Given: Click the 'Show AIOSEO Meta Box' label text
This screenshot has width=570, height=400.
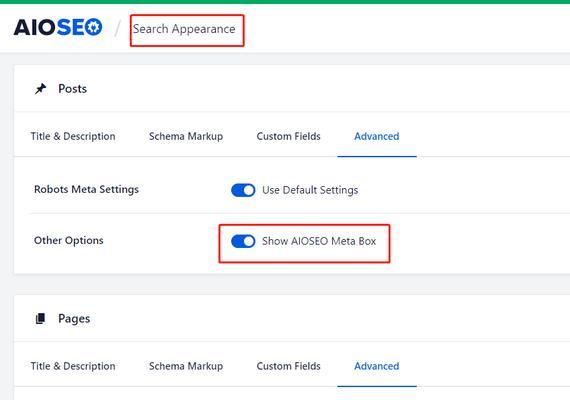Looking at the screenshot, I should (319, 241).
